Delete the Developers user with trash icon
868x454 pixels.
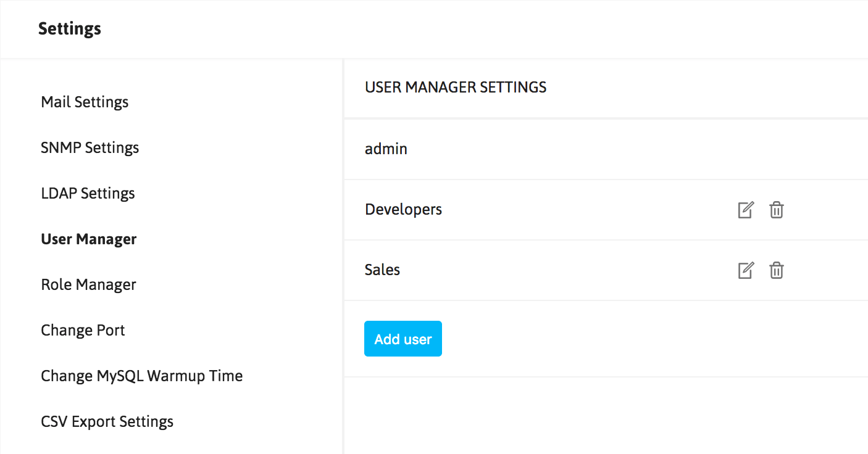point(777,210)
